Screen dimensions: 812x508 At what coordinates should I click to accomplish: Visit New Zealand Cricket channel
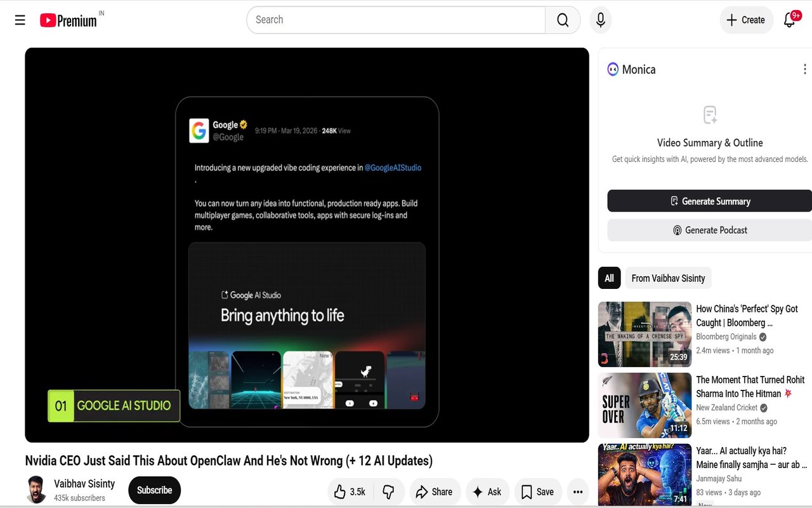click(727, 408)
